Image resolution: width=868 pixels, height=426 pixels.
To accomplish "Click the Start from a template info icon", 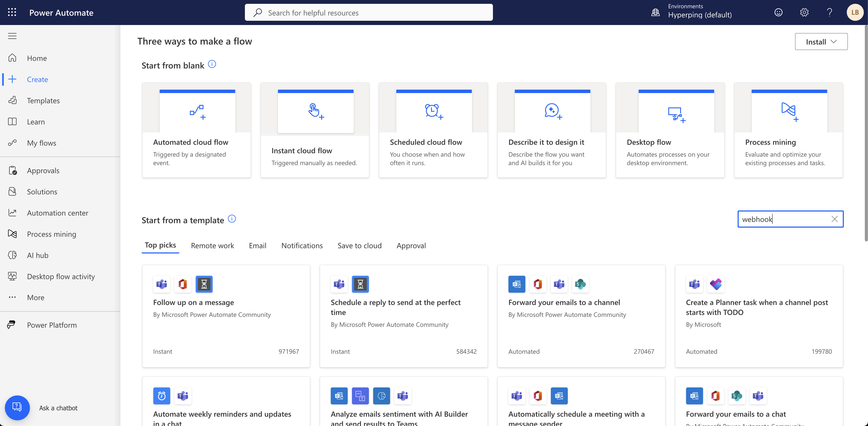I will coord(232,219).
